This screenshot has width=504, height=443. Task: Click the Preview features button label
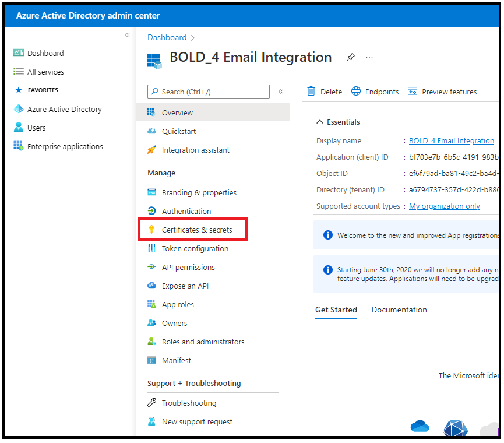click(x=449, y=92)
